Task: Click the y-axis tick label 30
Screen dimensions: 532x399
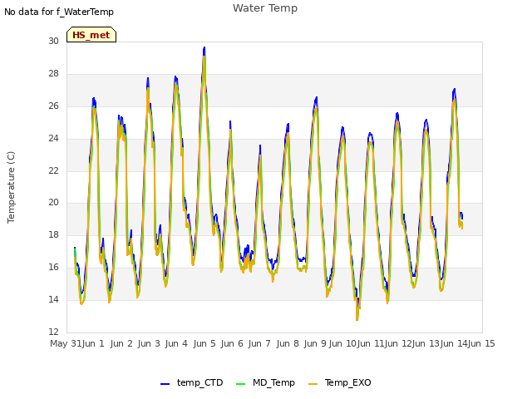Action: click(53, 41)
